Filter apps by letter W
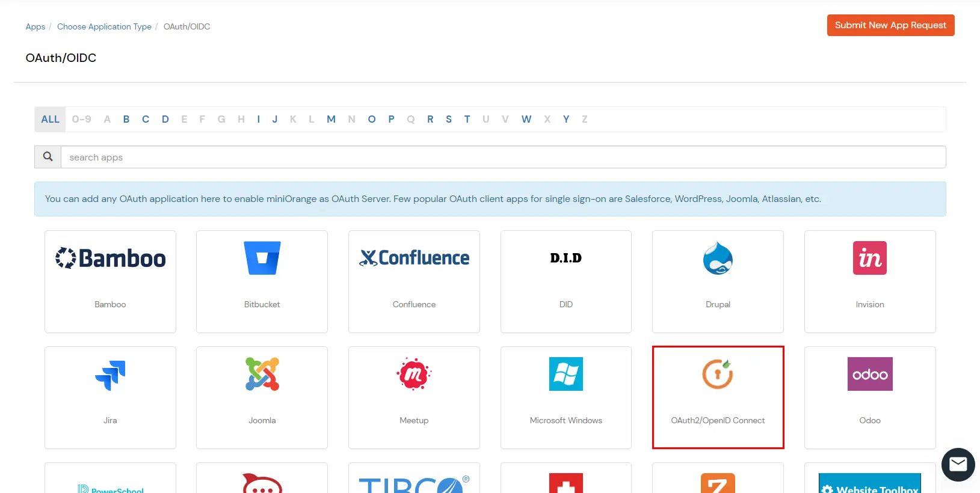 tap(526, 119)
